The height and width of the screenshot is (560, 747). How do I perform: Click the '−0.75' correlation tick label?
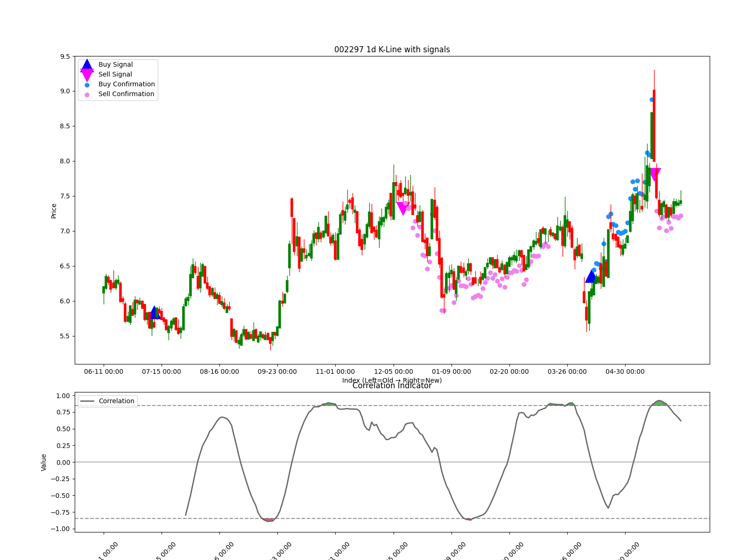(x=60, y=512)
